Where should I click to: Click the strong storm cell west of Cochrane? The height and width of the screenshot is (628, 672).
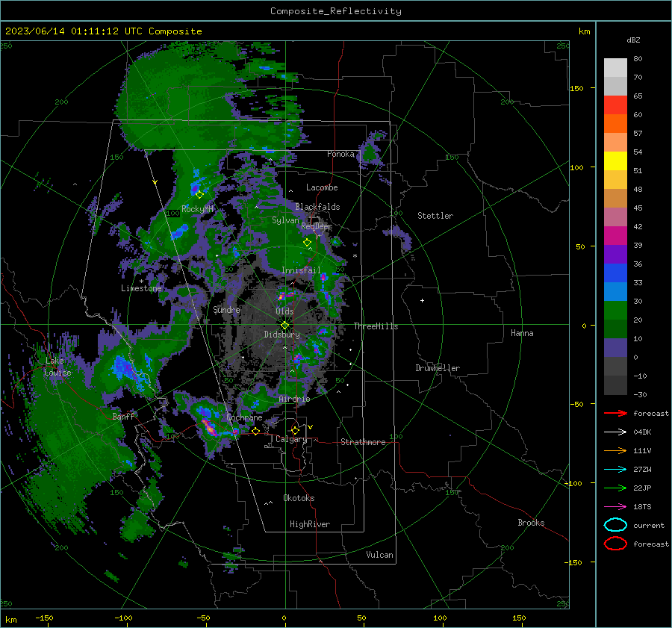(x=209, y=426)
